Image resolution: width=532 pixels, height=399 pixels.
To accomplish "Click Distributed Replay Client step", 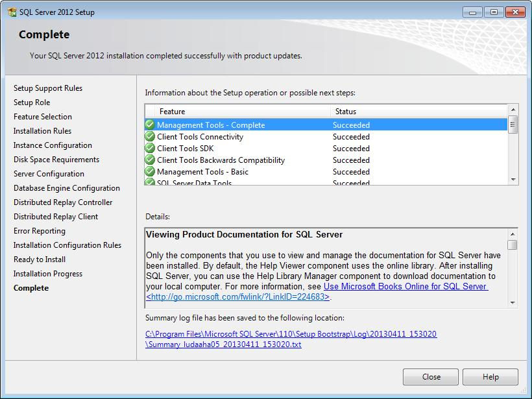I will (56, 217).
